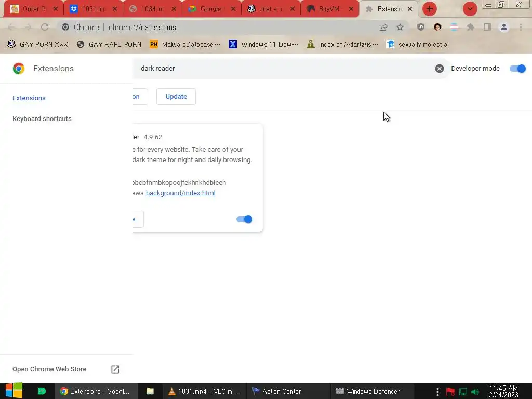This screenshot has width=532, height=399.
Task: Open the extensions puzzle-piece menu
Action: pos(471,27)
